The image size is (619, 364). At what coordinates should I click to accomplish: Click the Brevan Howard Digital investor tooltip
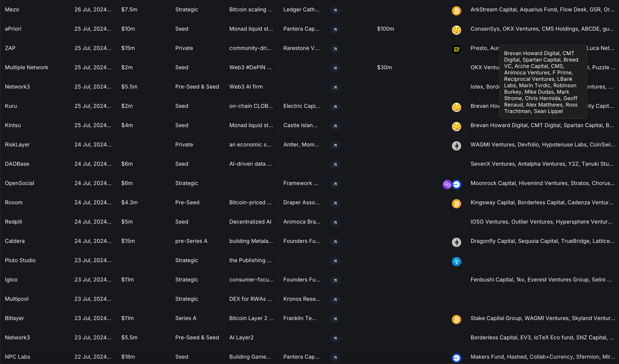coord(543,82)
